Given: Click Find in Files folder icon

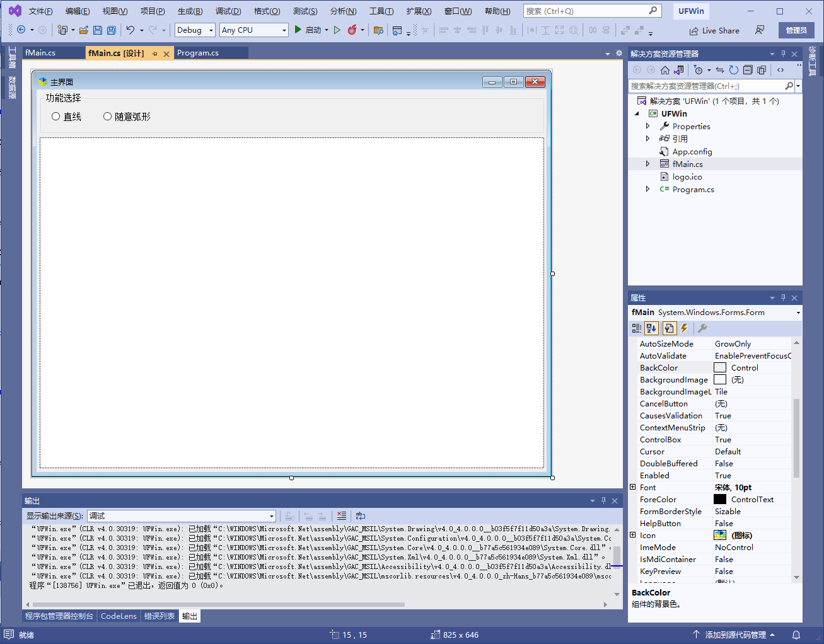Looking at the screenshot, I should pos(378,30).
